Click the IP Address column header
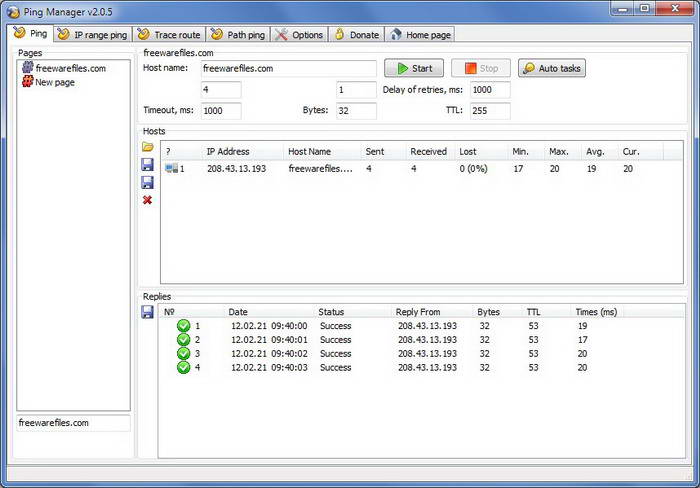Image resolution: width=700 pixels, height=488 pixels. point(243,151)
